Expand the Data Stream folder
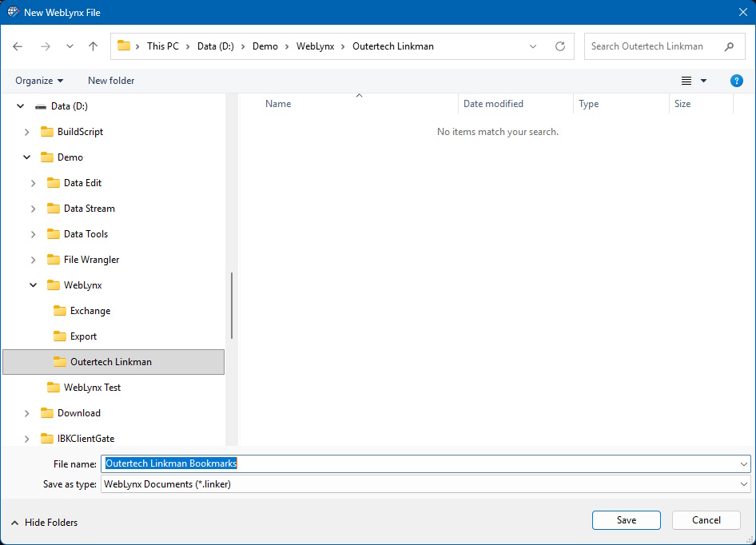Image resolution: width=756 pixels, height=545 pixels. click(33, 209)
